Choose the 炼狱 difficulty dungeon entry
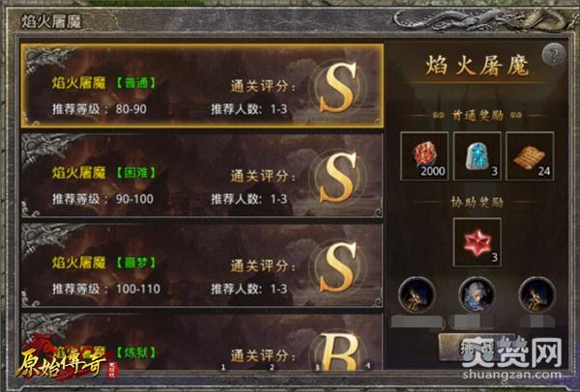This screenshot has width=580, height=392. click(x=202, y=342)
